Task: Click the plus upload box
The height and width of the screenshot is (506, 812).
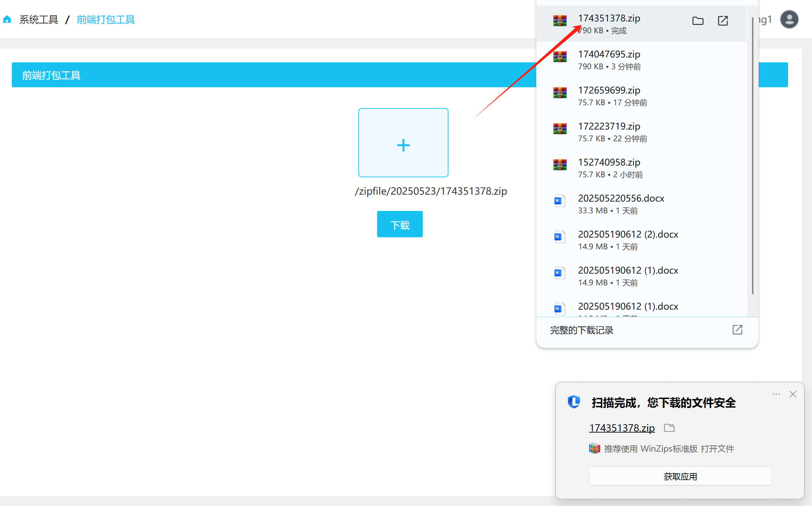Action: 403,143
